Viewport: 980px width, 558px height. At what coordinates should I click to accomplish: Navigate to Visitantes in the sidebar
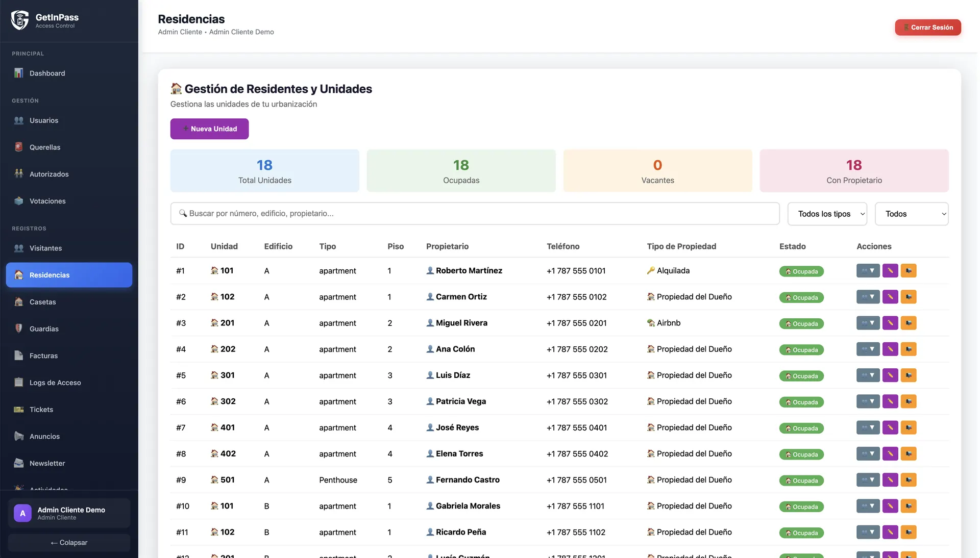69,248
